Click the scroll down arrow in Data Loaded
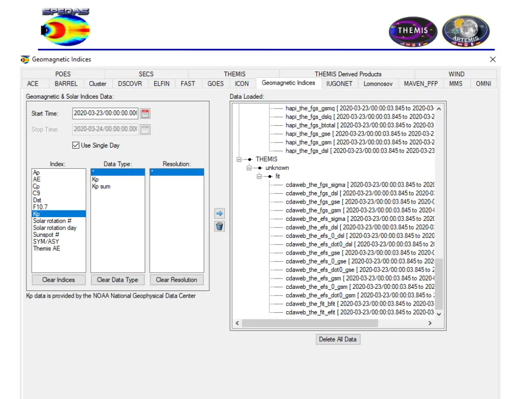 tap(439, 314)
